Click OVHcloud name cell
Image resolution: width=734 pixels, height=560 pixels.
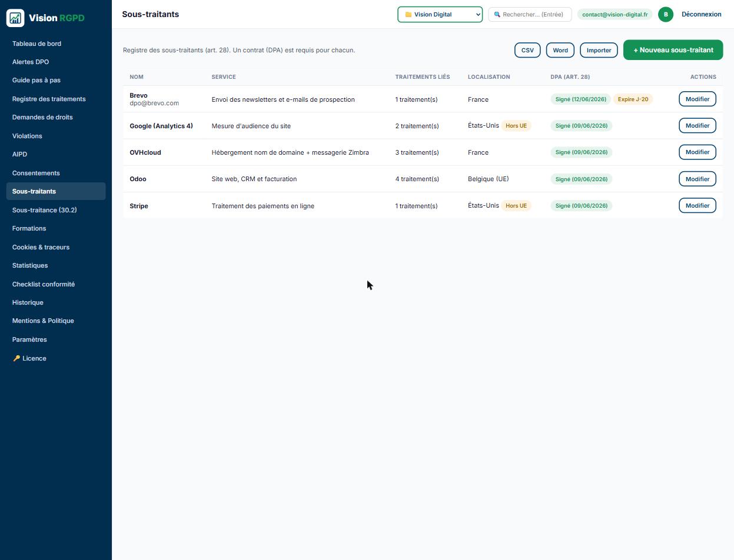tap(145, 152)
